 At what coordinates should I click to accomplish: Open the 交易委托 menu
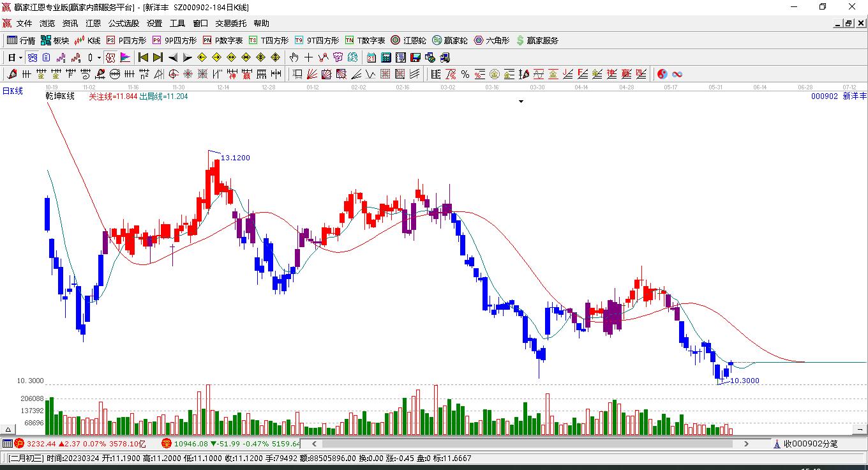pyautogui.click(x=231, y=24)
